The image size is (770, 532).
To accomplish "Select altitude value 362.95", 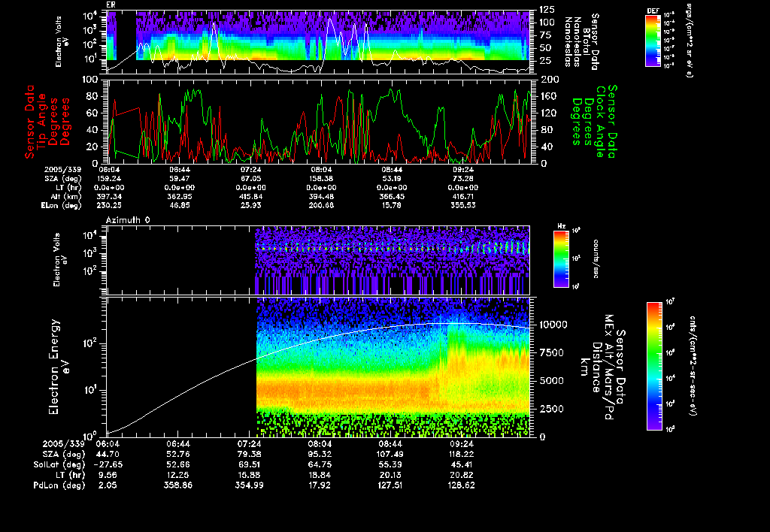I will click(180, 196).
